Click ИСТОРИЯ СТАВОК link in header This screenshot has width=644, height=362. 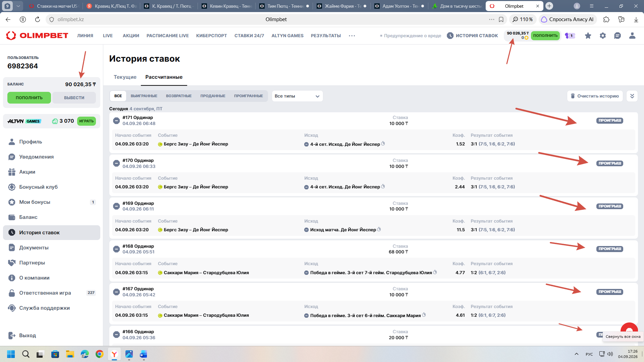(x=473, y=36)
